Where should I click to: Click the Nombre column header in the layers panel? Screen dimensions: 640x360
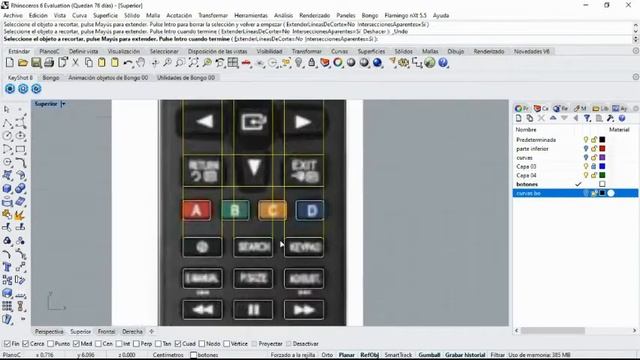click(526, 130)
